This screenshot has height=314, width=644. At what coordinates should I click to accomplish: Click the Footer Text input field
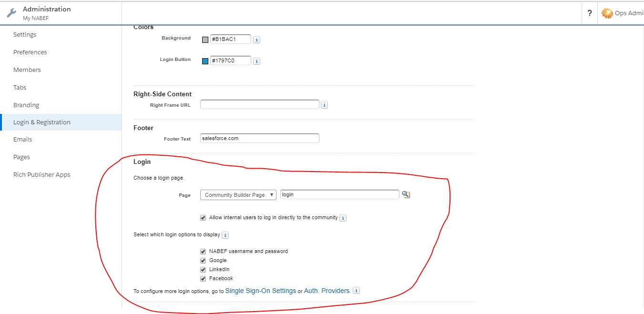click(x=259, y=138)
